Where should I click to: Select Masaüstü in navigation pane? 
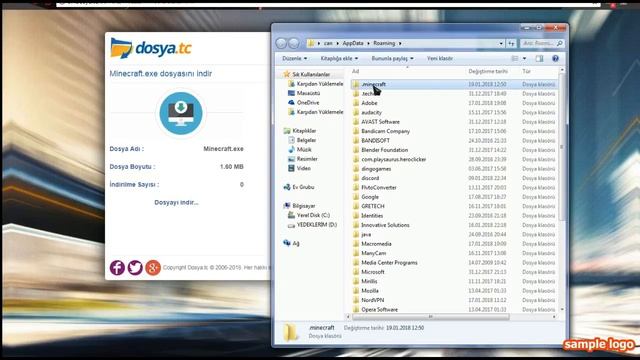click(x=308, y=93)
